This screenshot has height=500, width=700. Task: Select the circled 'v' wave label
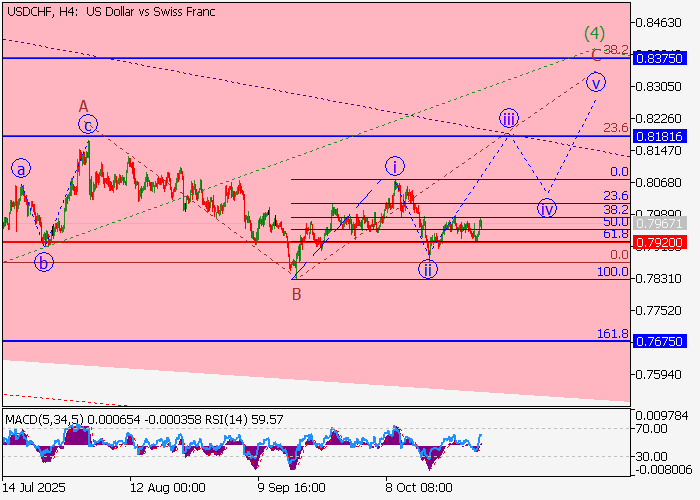[596, 82]
